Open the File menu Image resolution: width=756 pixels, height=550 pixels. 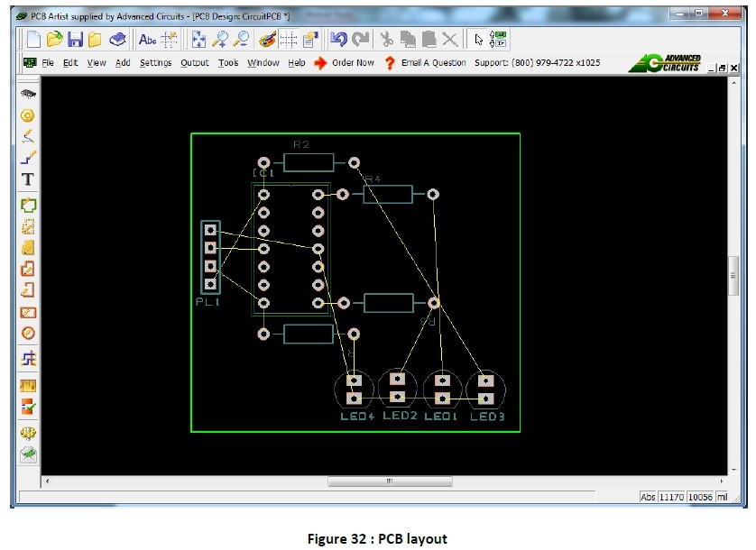(x=48, y=63)
